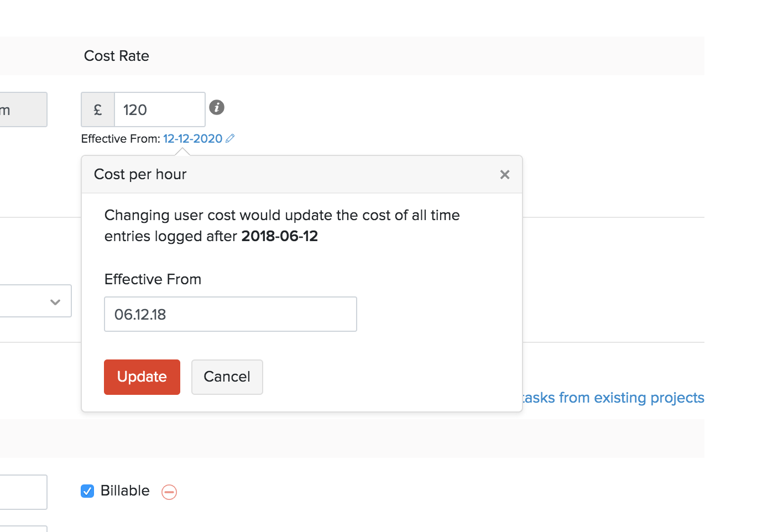The image size is (773, 532).
Task: Click the info icon next to cost rate
Action: click(x=217, y=107)
